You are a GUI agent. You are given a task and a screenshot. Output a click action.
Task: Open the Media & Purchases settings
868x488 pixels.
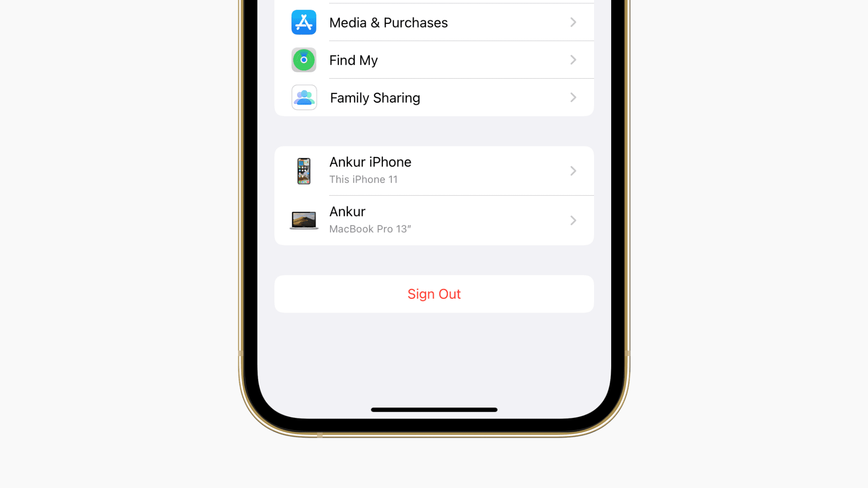(434, 22)
